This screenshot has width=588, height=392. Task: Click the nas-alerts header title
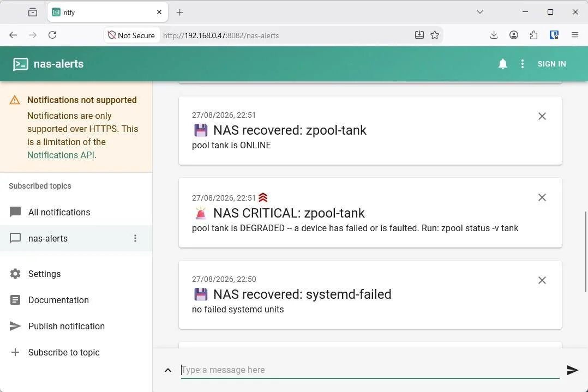(58, 64)
